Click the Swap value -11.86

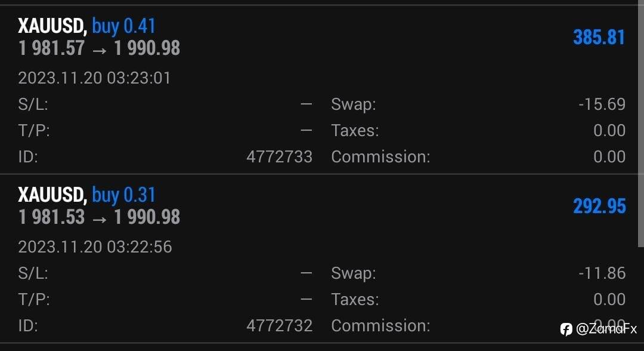pos(602,273)
